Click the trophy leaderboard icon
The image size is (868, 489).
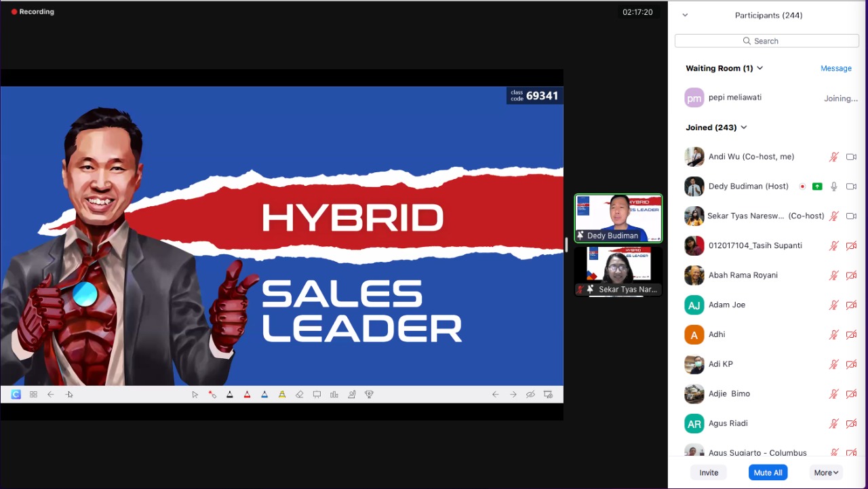(x=369, y=394)
